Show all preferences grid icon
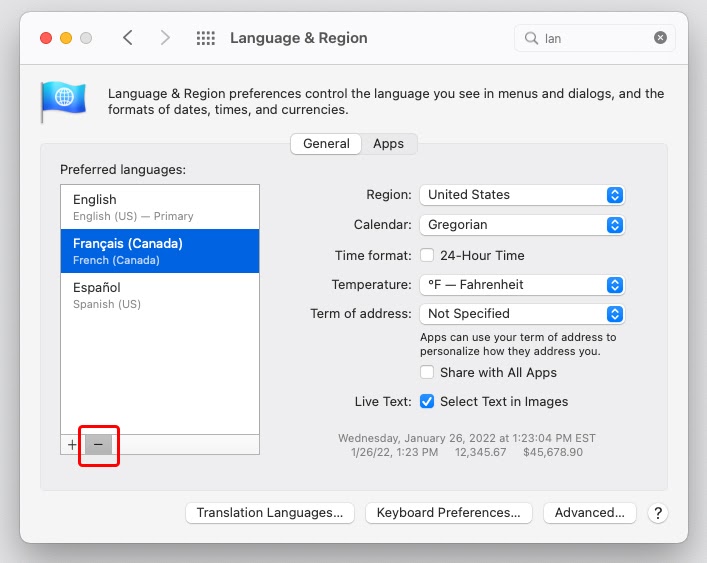 tap(206, 38)
